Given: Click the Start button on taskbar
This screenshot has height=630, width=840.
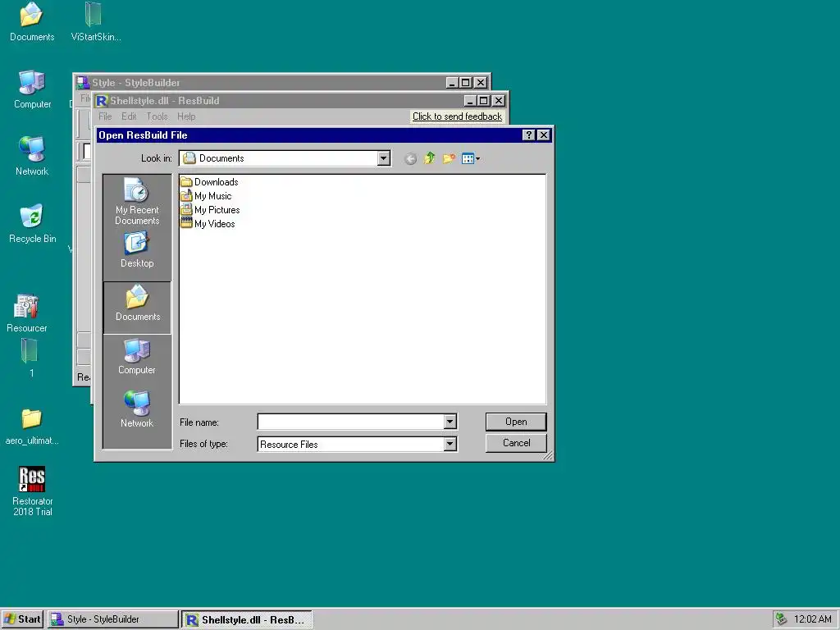Looking at the screenshot, I should 22,619.
